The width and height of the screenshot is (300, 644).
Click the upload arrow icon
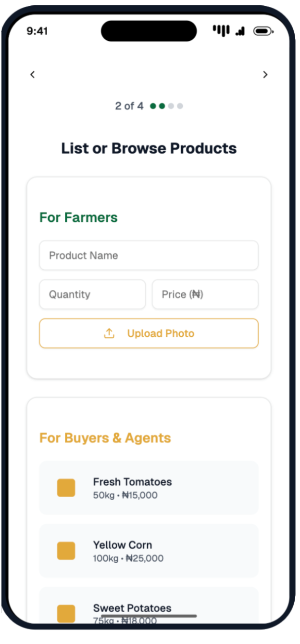109,333
